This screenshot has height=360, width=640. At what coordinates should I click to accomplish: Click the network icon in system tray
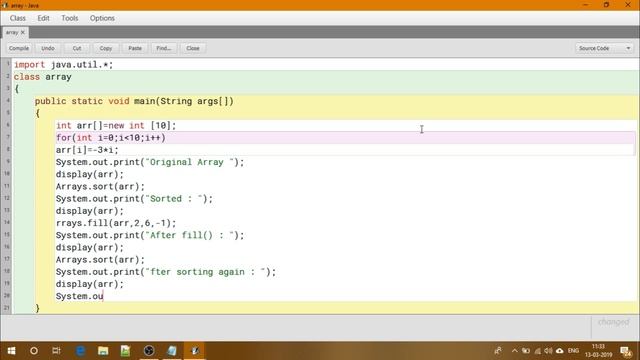coord(537,351)
